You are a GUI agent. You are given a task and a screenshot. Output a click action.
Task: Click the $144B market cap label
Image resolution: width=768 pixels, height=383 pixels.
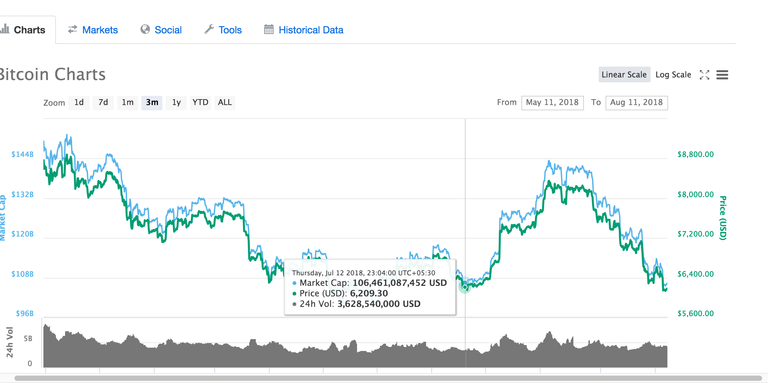(x=22, y=154)
